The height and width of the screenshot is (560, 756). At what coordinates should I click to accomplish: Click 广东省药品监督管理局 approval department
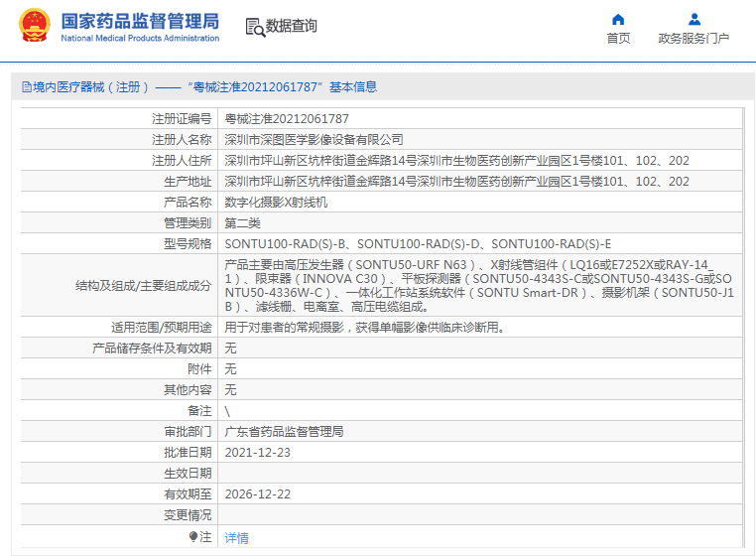tap(284, 431)
